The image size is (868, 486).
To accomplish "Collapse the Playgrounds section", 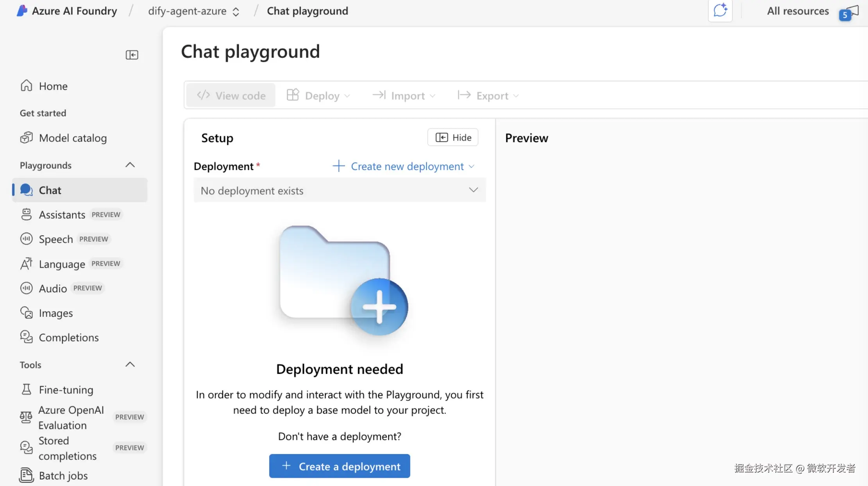I will pos(130,165).
